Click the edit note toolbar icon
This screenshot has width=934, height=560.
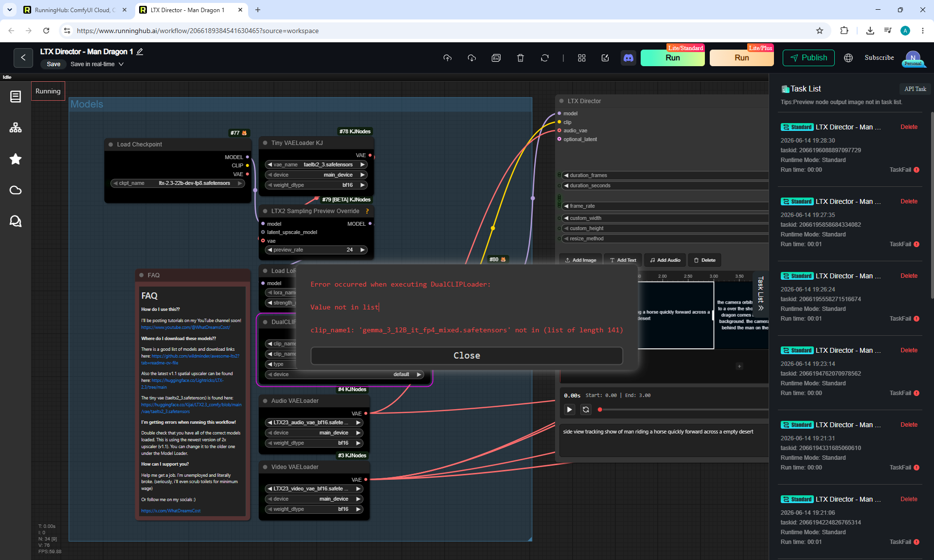pos(605,58)
